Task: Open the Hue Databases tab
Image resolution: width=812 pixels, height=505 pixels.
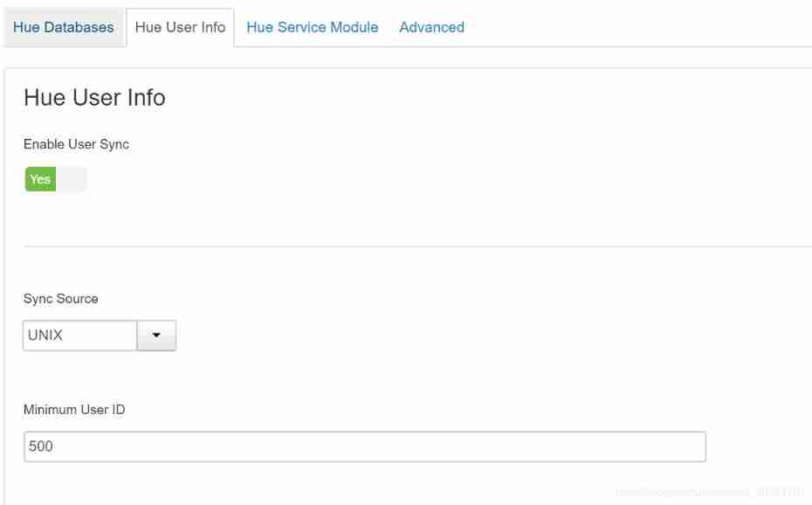Action: 63,27
